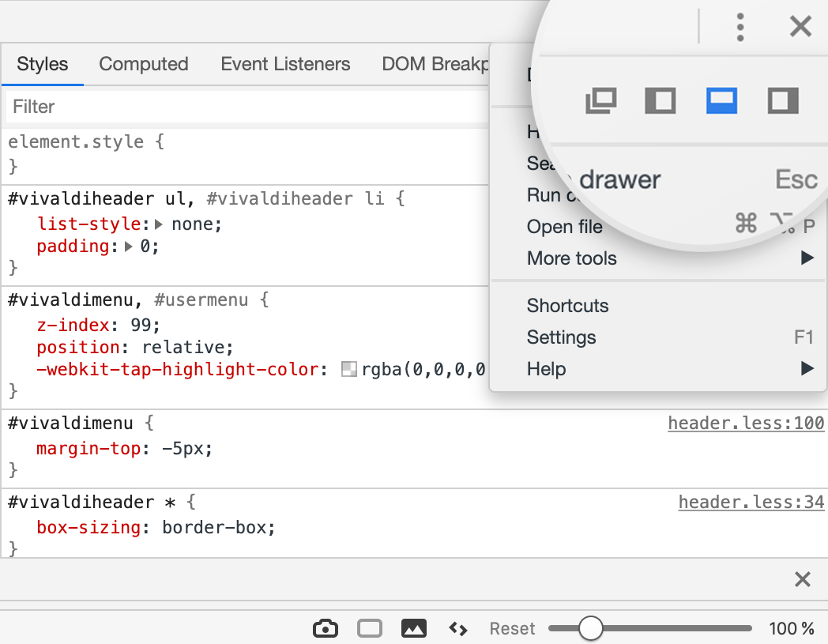Expand More tools submenu
The image size is (828, 644).
pyautogui.click(x=658, y=258)
